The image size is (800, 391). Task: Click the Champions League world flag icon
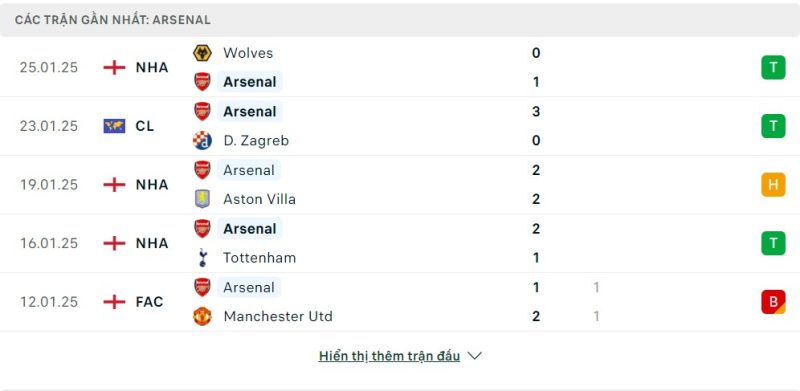coord(114,126)
